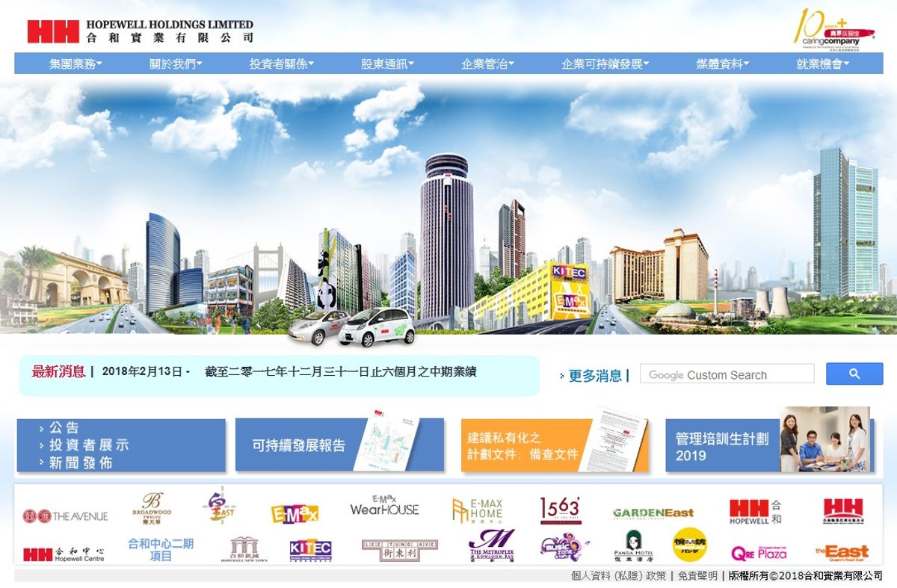Click the Hopewell Holdings HH logo
Screen dimensions: 897x588
pyautogui.click(x=141, y=31)
